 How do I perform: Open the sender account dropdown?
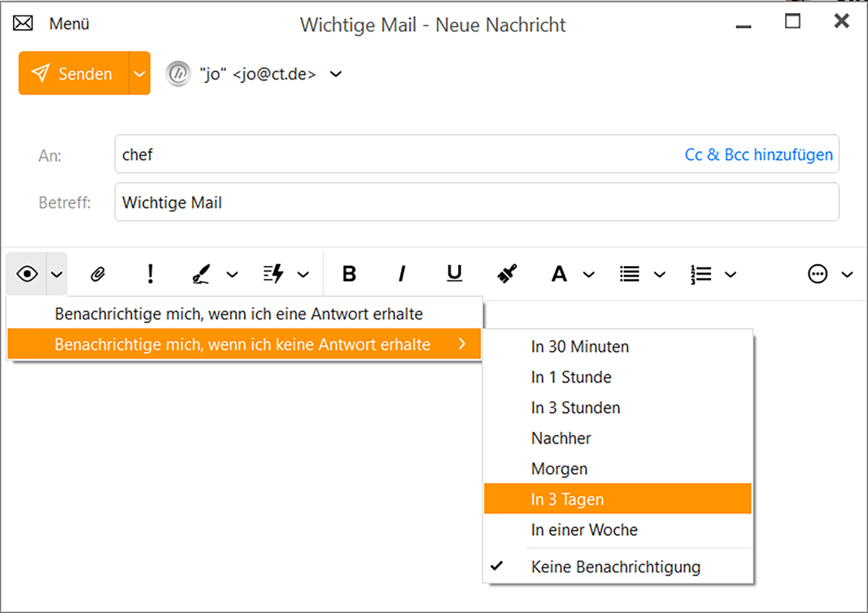pos(336,74)
